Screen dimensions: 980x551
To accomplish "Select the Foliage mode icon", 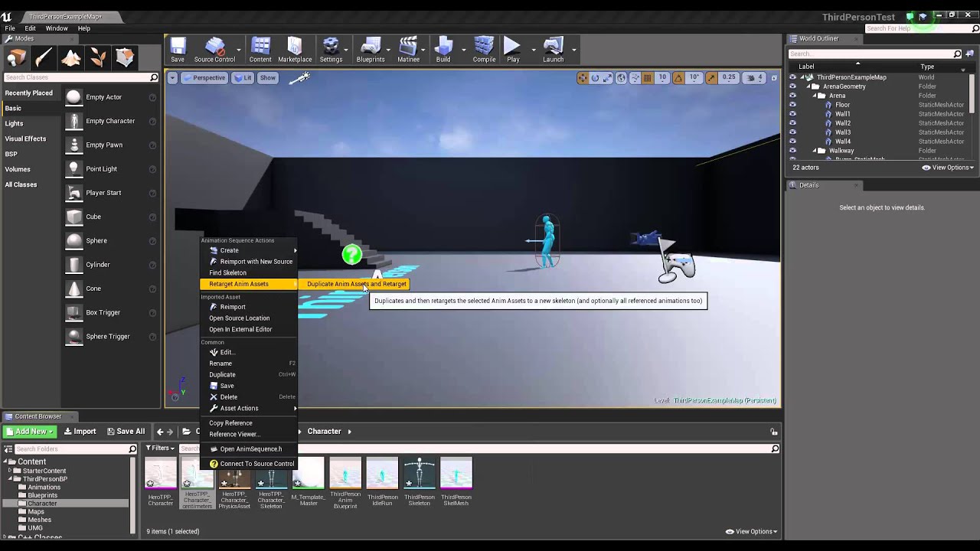I will (x=98, y=58).
